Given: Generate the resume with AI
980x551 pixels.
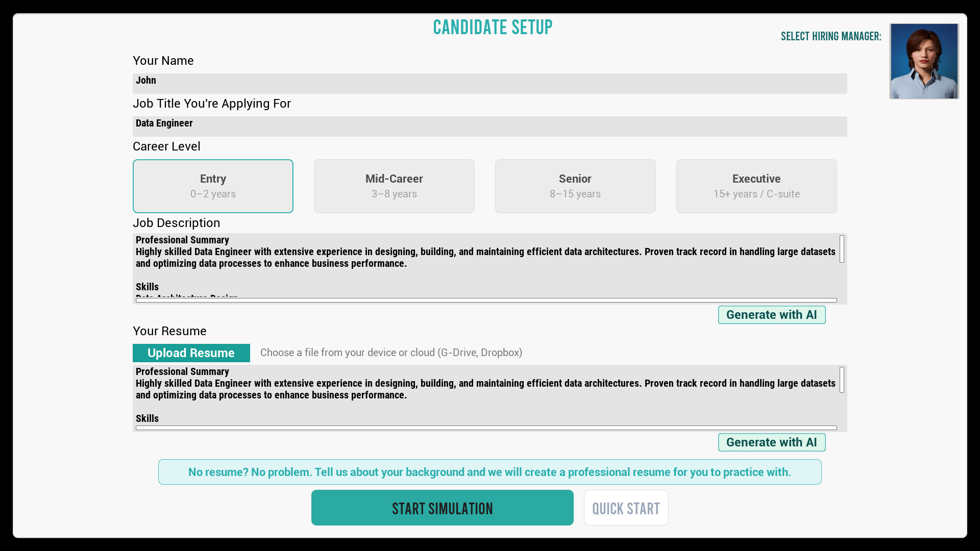Looking at the screenshot, I should (x=772, y=442).
